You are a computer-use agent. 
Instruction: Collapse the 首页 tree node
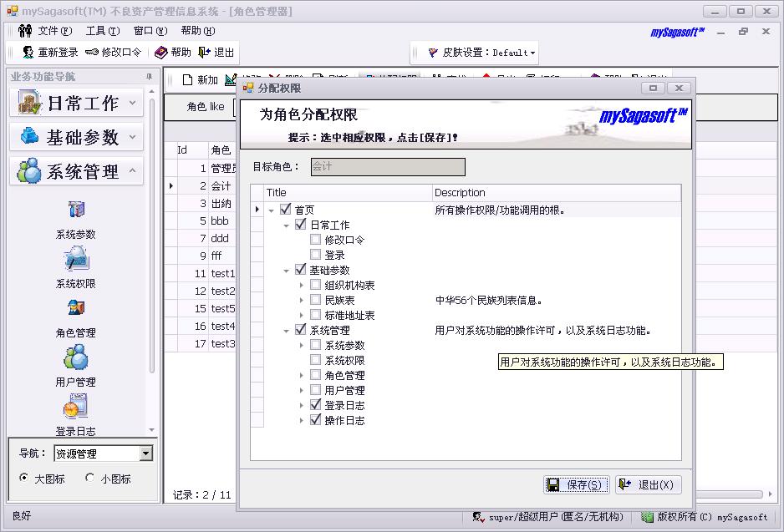tap(271, 210)
